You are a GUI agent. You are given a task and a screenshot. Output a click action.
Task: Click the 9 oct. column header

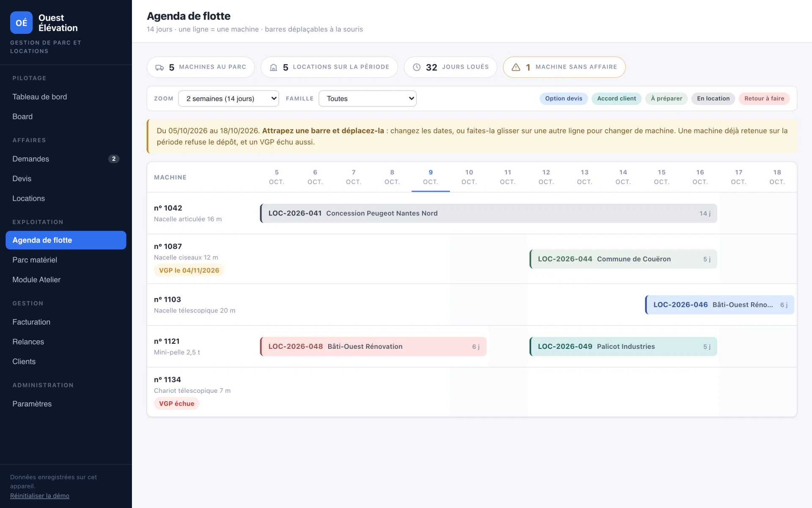pos(431,177)
